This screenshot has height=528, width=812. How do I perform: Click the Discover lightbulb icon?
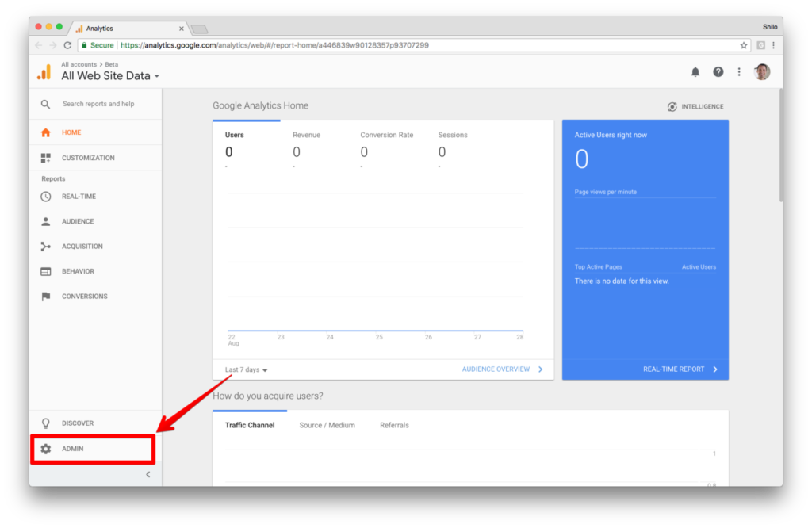[45, 423]
